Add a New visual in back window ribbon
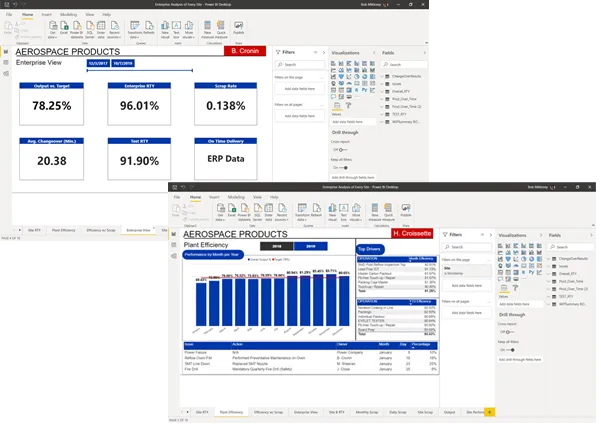This screenshot has width=601, height=428. (165, 30)
